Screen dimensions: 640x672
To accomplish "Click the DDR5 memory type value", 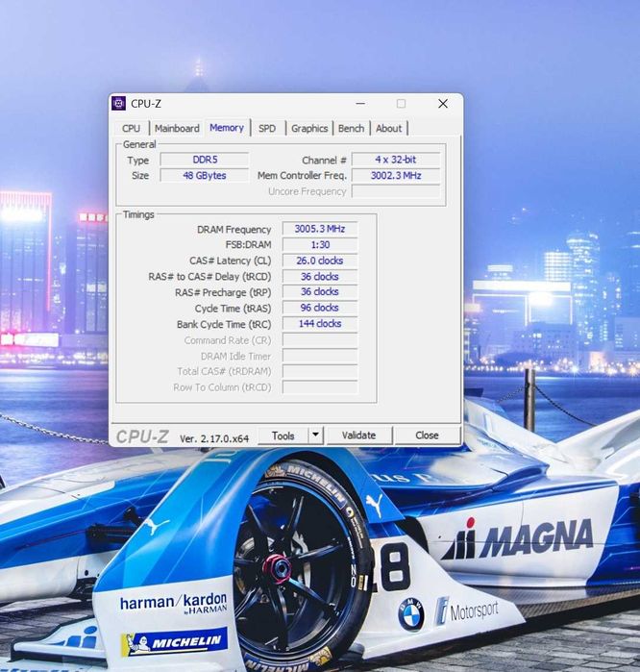I will point(205,160).
